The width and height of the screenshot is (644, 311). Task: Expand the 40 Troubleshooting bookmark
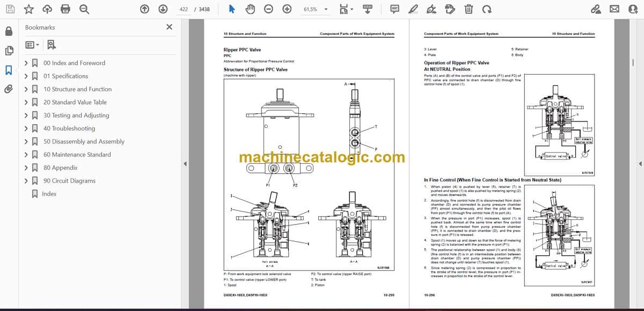coord(26,128)
